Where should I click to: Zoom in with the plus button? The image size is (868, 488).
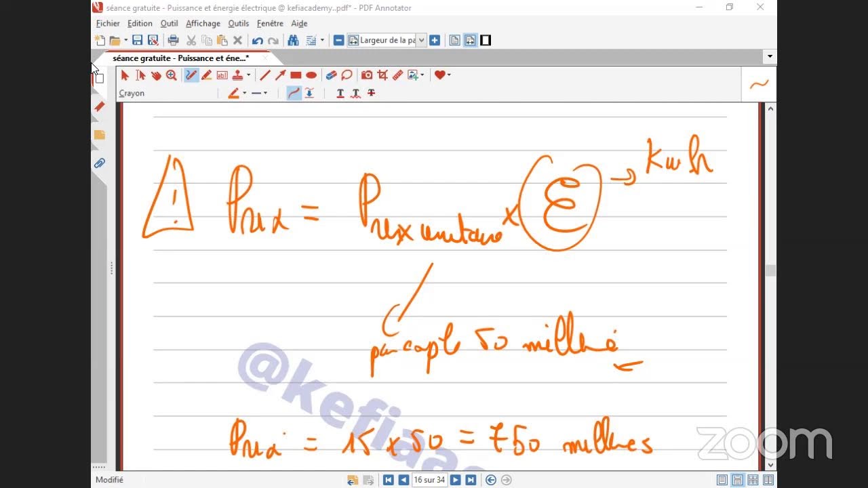point(435,41)
